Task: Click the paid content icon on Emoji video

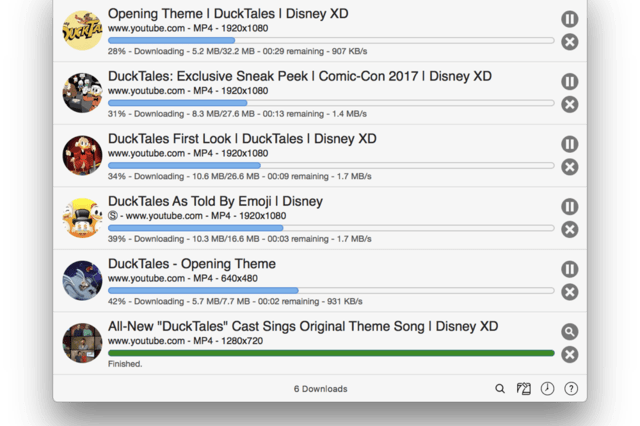Action: click(x=113, y=215)
